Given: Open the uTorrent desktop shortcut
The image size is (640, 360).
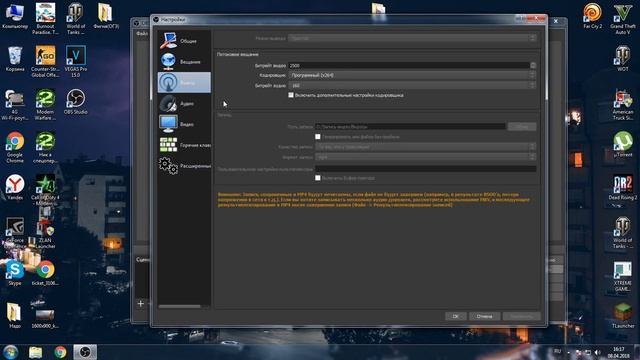Looking at the screenshot, I should [623, 144].
